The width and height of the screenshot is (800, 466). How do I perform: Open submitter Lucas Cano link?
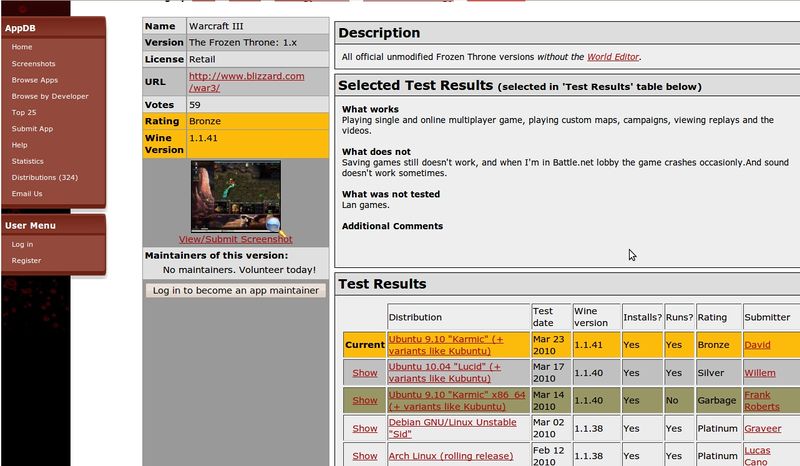tap(757, 456)
